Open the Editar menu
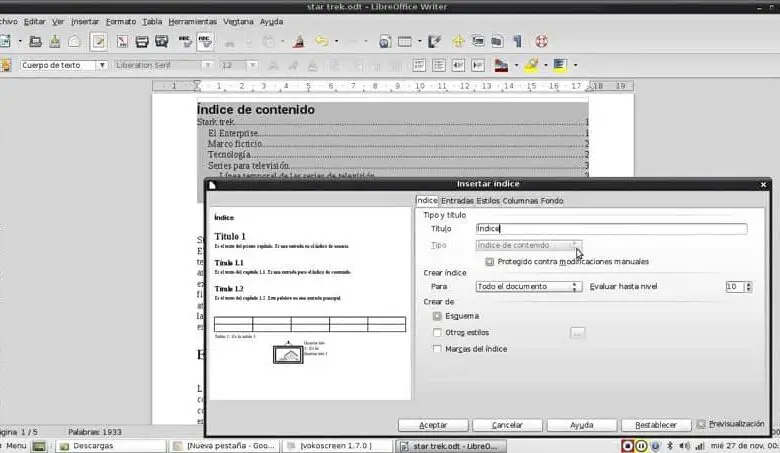The width and height of the screenshot is (780, 453). 34,22
